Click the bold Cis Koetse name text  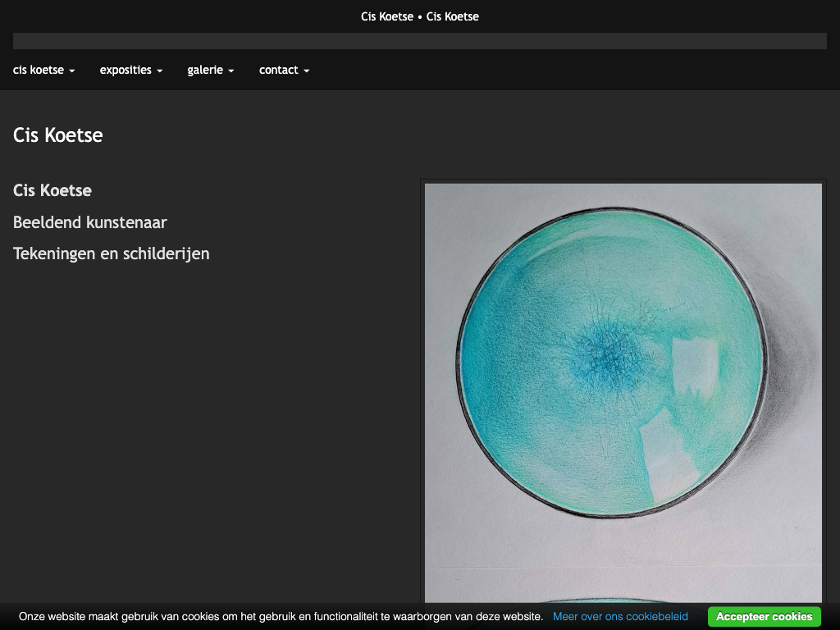tap(52, 190)
